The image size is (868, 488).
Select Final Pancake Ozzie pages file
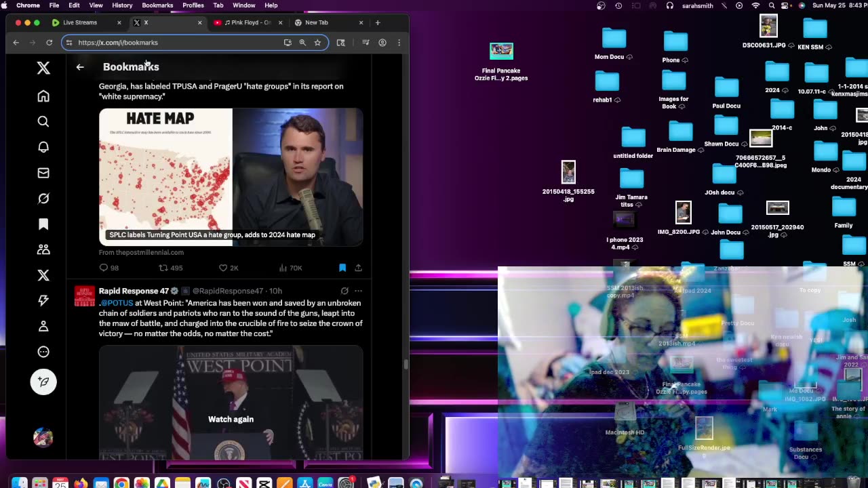(501, 62)
